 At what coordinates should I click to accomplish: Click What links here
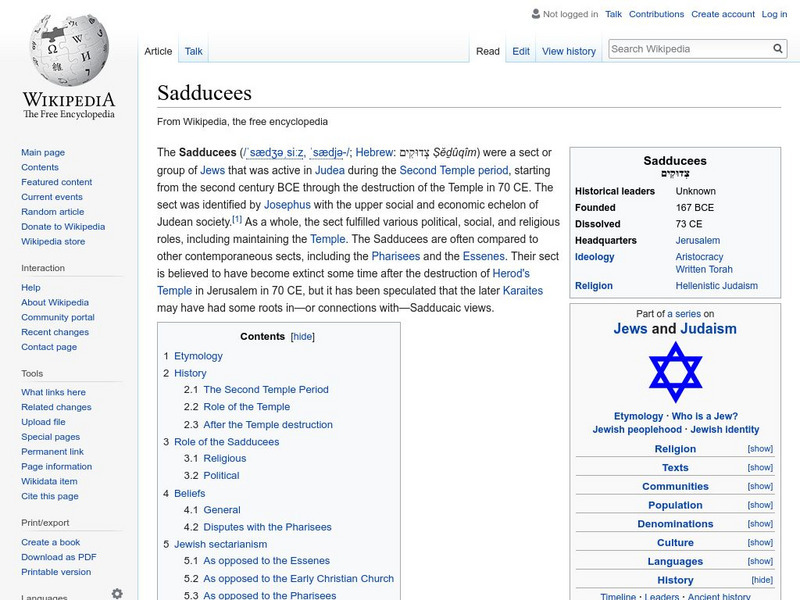(x=54, y=392)
